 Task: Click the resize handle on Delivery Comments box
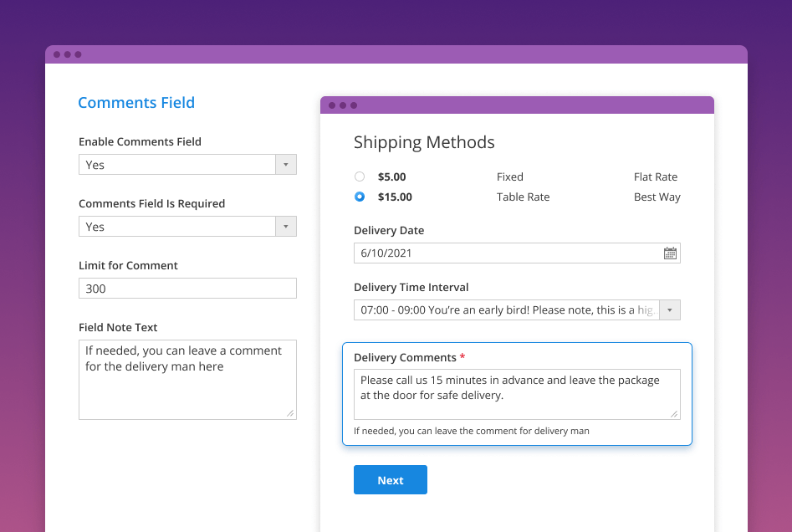point(674,413)
